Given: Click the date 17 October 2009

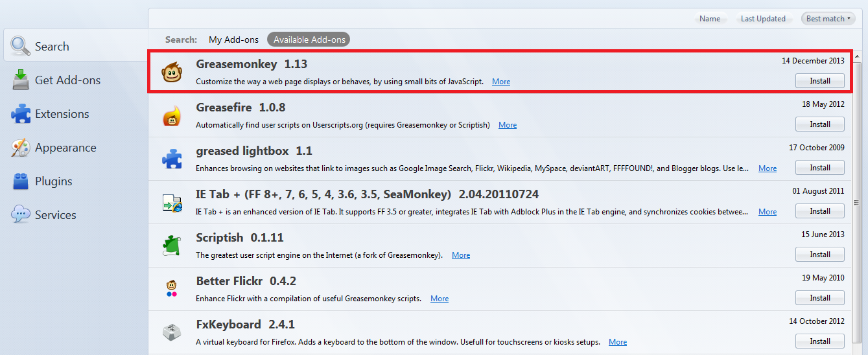Looking at the screenshot, I should [817, 148].
